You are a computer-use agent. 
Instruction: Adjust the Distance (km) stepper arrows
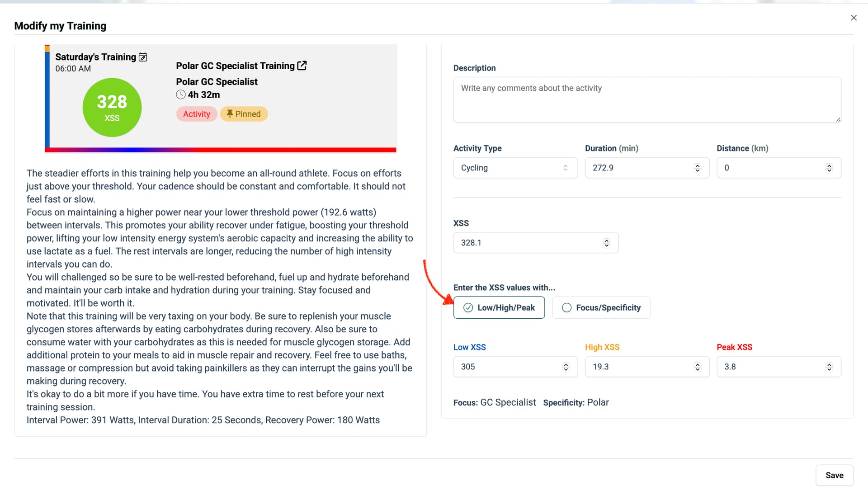tap(829, 168)
